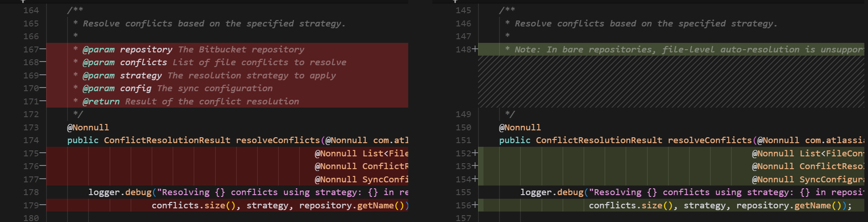Click 'logger.debug' call in left pane
Screen dimensions: 868x222
[x=120, y=192]
